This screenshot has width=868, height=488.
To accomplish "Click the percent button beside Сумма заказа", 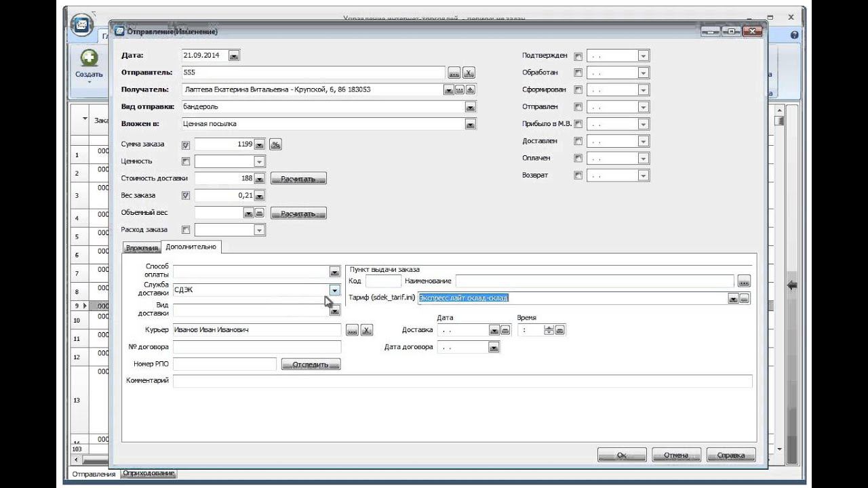I will (x=275, y=144).
